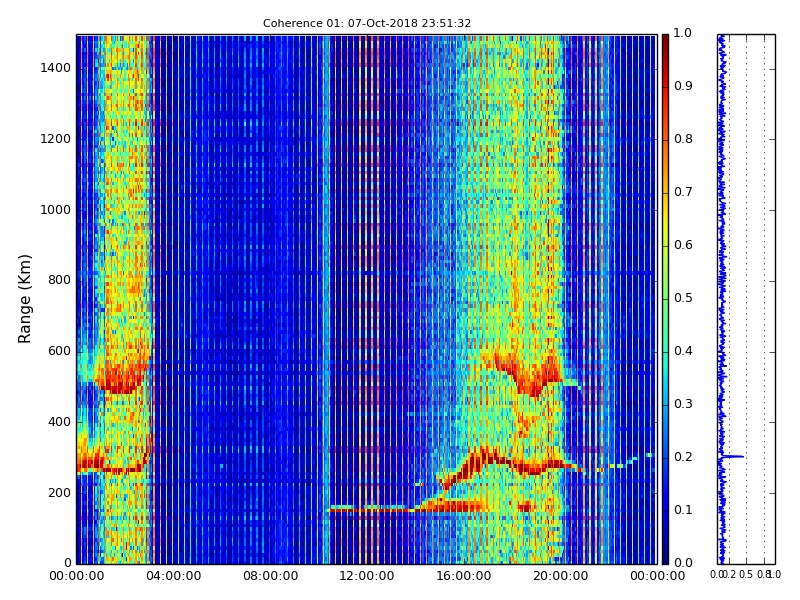
Task: Click the yellow-green middle of the colorbar
Action: tap(665, 286)
